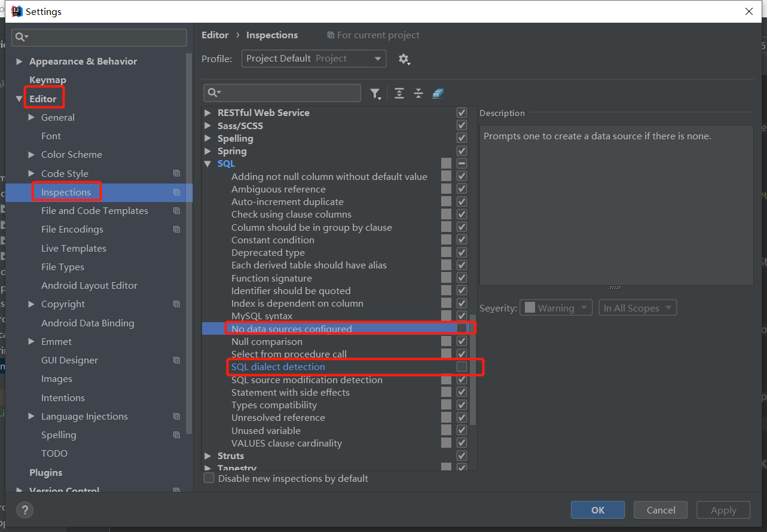Click the Expand All inspections icon
Viewport: 767px width, 532px height.
pos(399,93)
